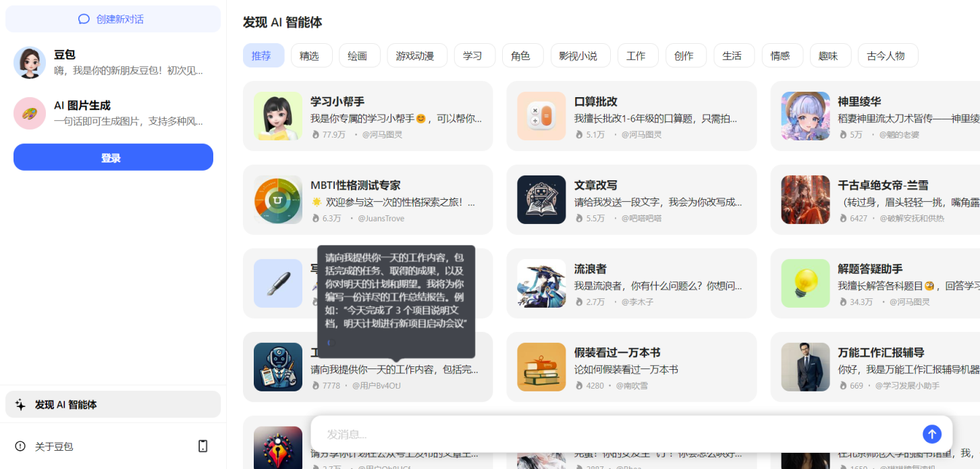Open the 游戏动漫 tab
Image resolution: width=980 pixels, height=469 pixels.
point(416,55)
